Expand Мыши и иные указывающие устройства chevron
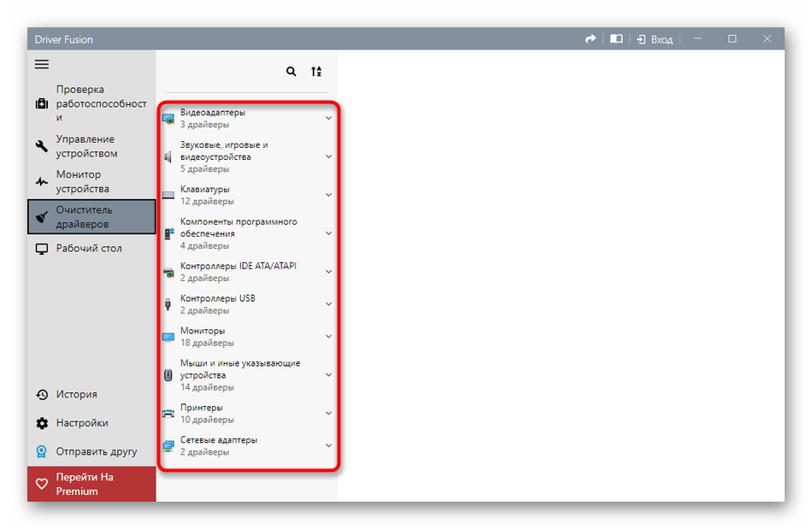This screenshot has width=812, height=529. point(328,375)
